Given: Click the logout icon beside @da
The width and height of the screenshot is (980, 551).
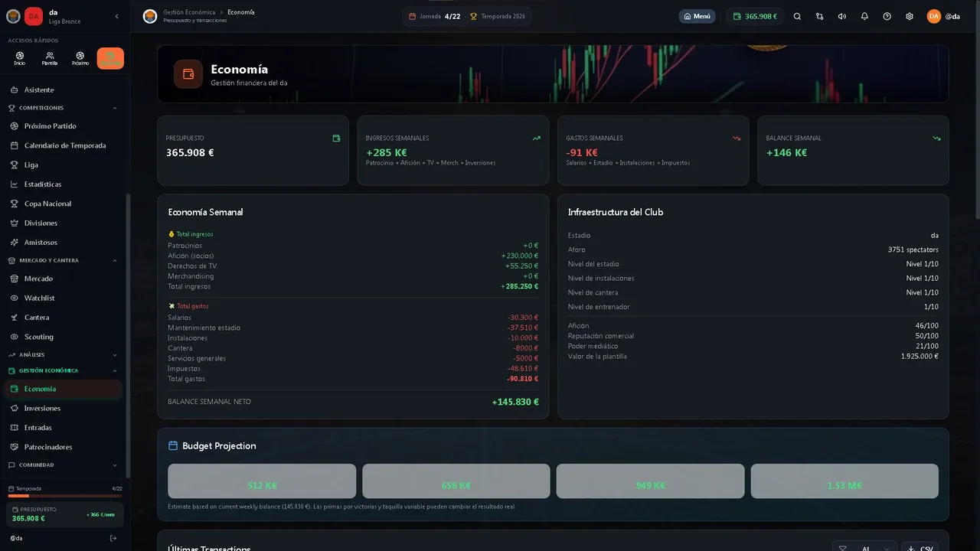Looking at the screenshot, I should tap(113, 538).
